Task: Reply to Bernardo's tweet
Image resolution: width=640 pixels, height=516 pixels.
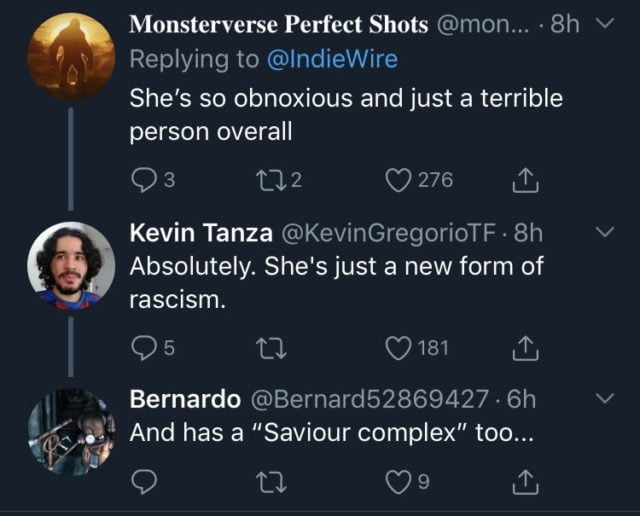Action: [x=144, y=484]
